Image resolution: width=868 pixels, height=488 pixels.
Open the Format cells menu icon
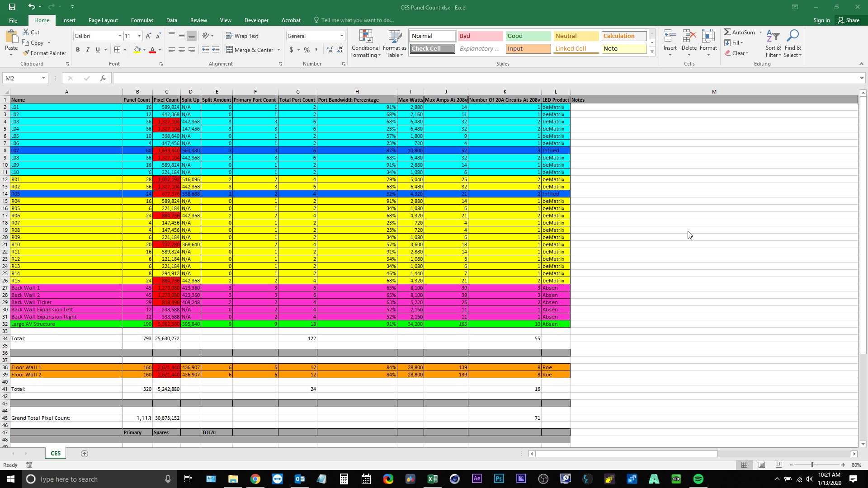click(x=708, y=37)
